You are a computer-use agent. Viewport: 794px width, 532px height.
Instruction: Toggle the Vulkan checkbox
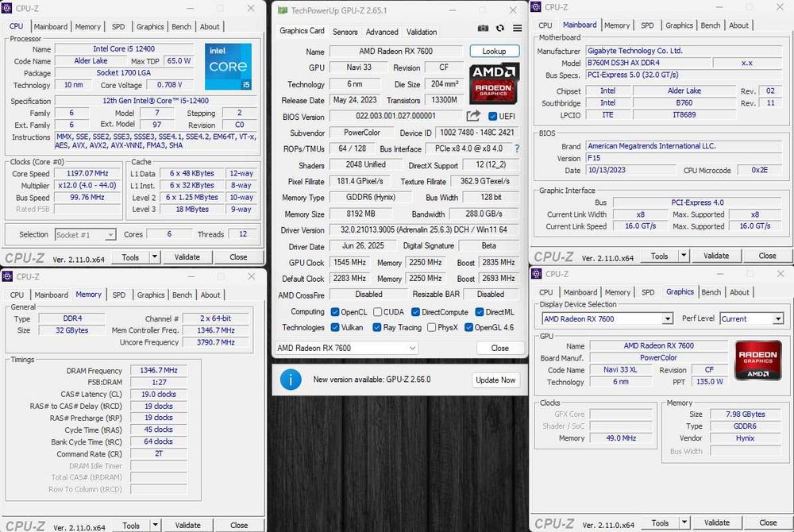(335, 327)
